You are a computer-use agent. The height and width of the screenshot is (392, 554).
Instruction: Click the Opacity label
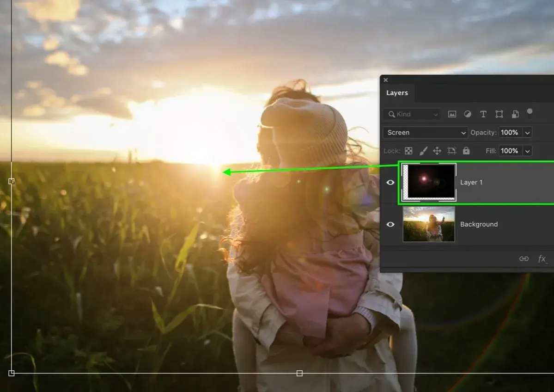483,133
